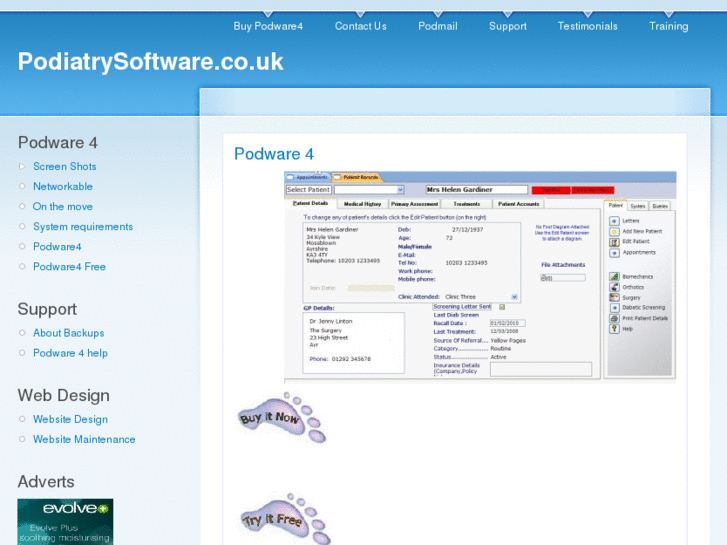
Task: Open the Buy Podware4 navigation link
Action: pyautogui.click(x=268, y=26)
